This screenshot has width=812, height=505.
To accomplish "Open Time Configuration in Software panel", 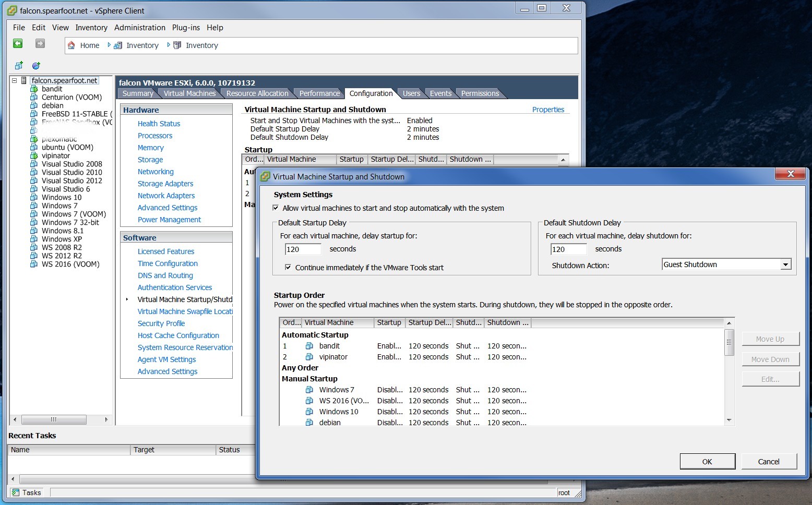I will [x=168, y=263].
